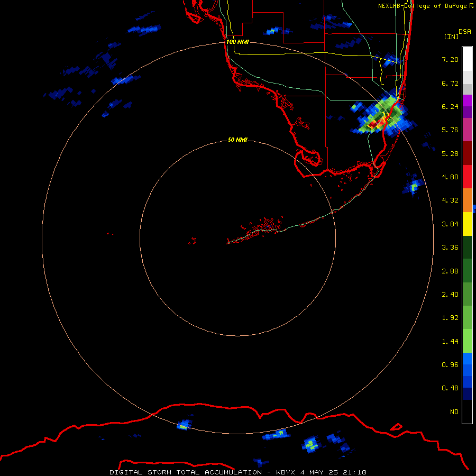Pick the orange swatch beside 4.32

click(x=467, y=200)
